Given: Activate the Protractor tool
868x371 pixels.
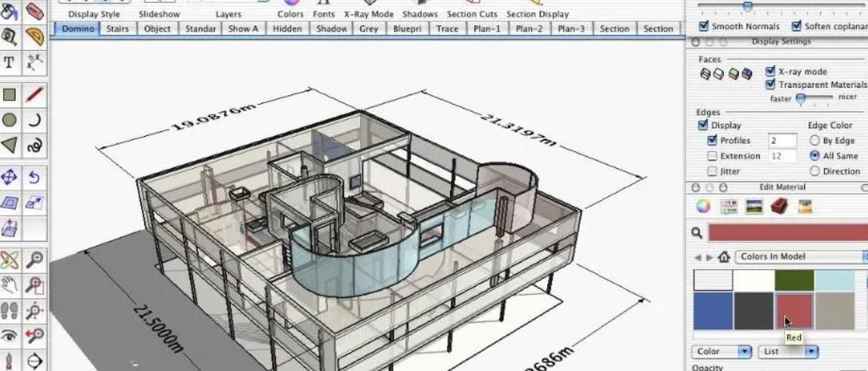Looking at the screenshot, I should pos(34,36).
